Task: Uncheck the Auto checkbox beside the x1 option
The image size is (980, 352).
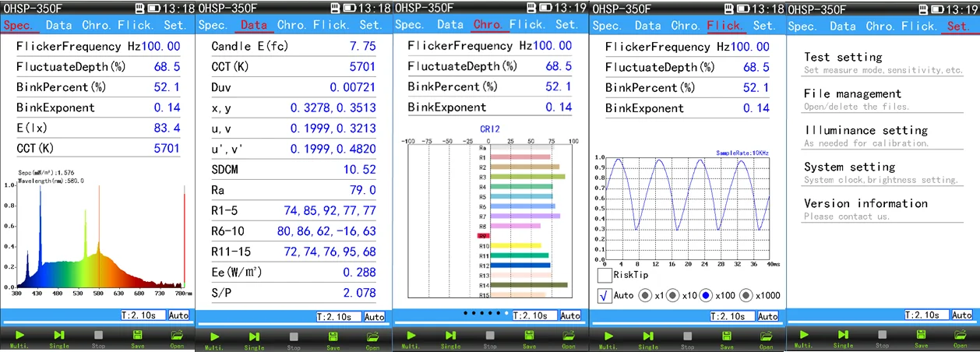Action: [604, 296]
